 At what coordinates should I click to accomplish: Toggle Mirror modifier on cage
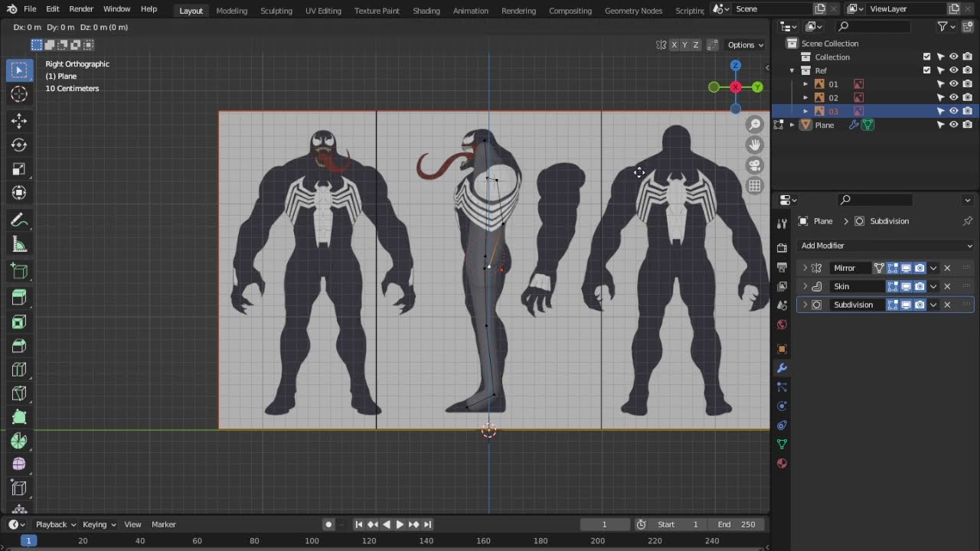pos(879,268)
